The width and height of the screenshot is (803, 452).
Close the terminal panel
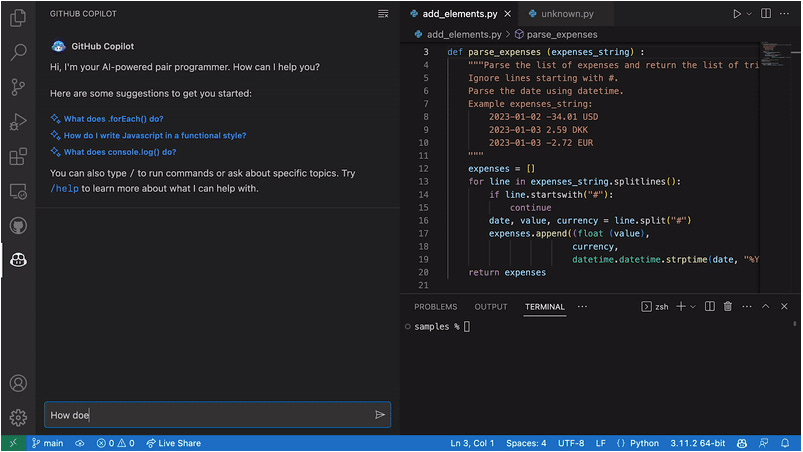point(784,307)
